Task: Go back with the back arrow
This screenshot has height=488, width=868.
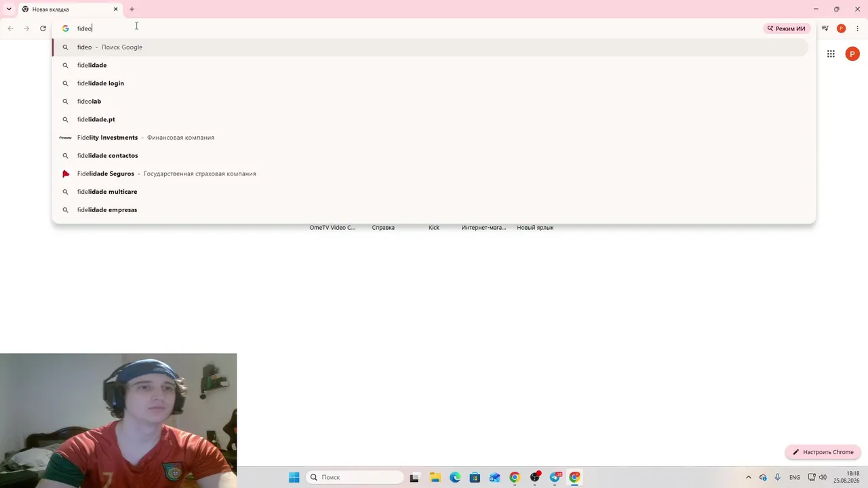Action: click(x=10, y=28)
